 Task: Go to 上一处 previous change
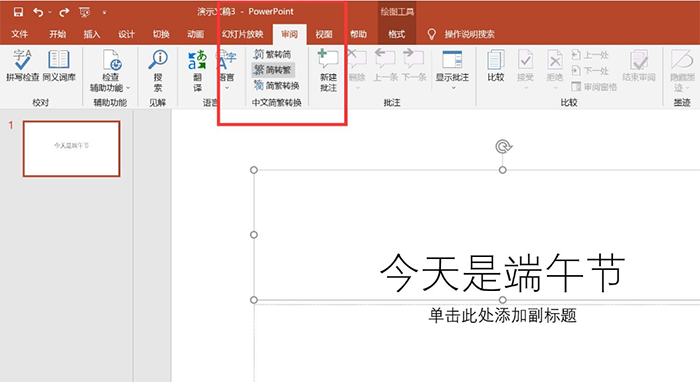coord(590,55)
